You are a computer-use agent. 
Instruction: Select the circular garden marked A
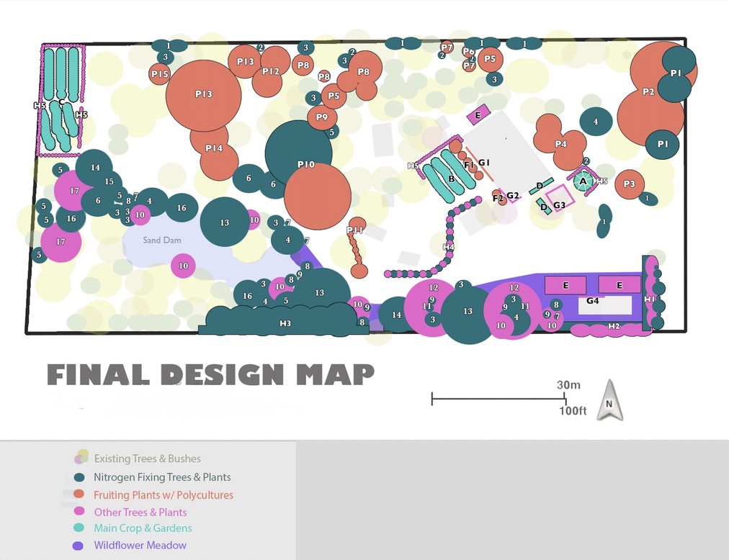[583, 181]
